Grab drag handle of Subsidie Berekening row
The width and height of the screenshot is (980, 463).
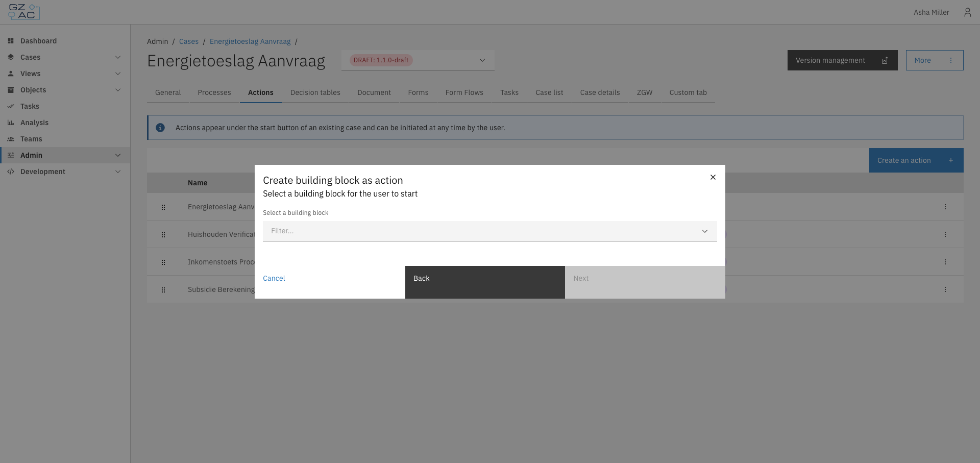163,289
